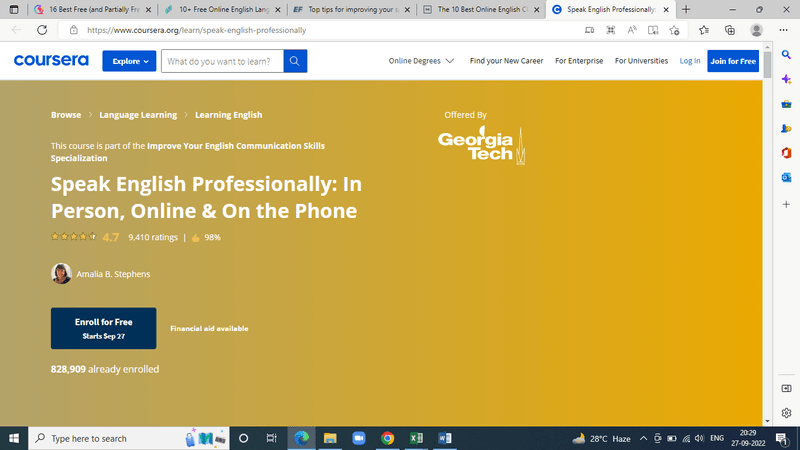Open the For Universities link
The image size is (800, 450).
[641, 61]
